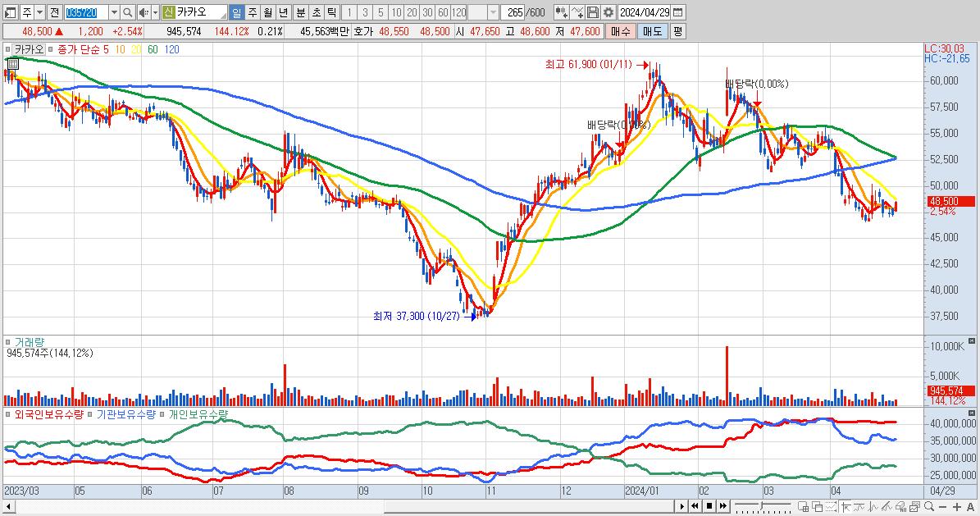The width and height of the screenshot is (980, 516).
Task: Close the holdings panel corner button
Action: (972, 413)
